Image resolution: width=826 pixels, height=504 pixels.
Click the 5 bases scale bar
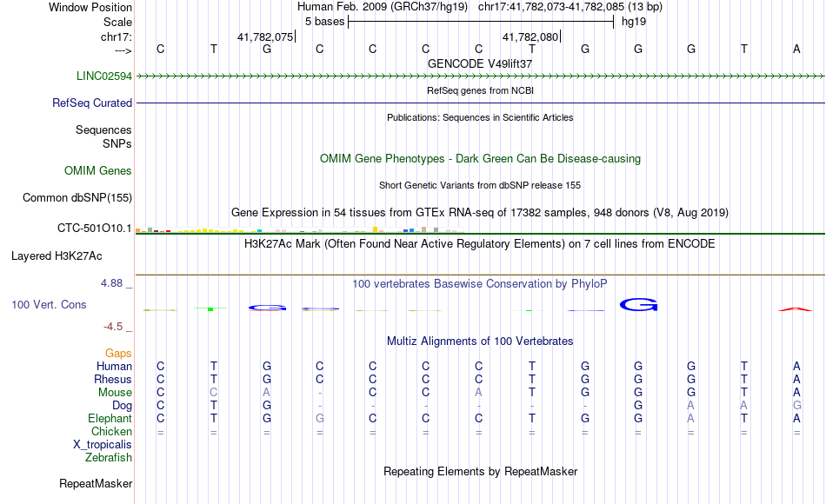[481, 22]
